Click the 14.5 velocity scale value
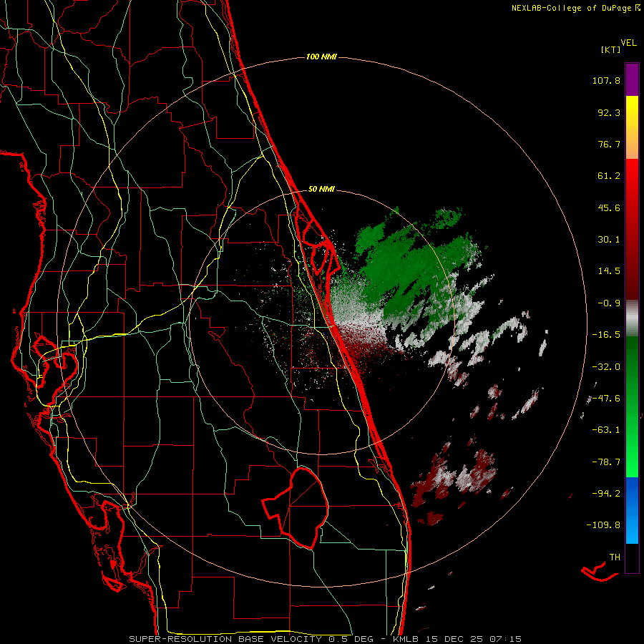This screenshot has width=644, height=644. (609, 271)
